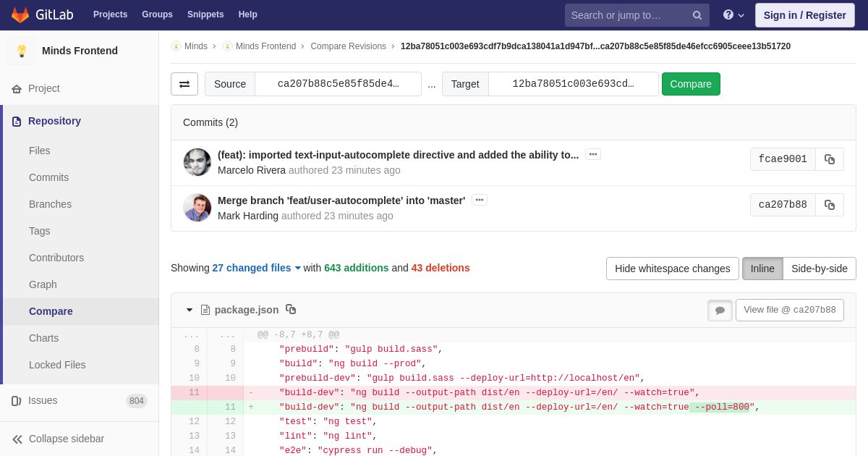
Task: Expand first commit's description ellipsis
Action: click(593, 154)
